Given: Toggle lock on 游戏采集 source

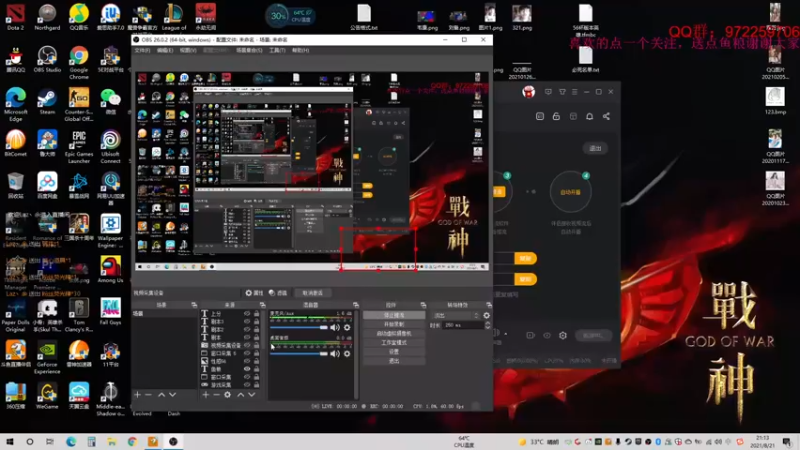Looking at the screenshot, I should [x=257, y=385].
